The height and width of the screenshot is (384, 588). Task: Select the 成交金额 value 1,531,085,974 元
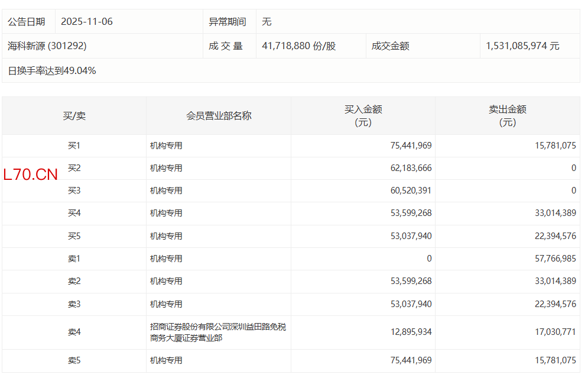point(522,46)
